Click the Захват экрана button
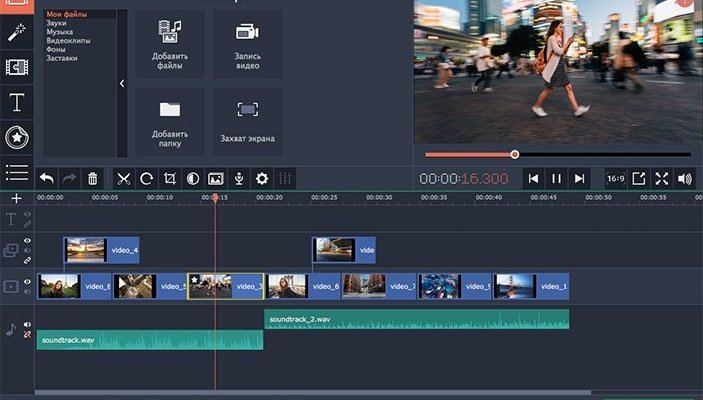 click(247, 122)
